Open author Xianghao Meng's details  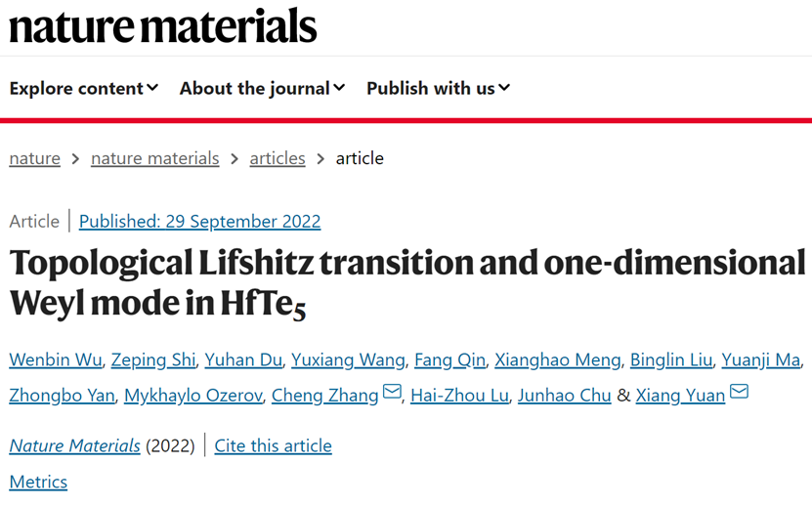[x=557, y=360]
